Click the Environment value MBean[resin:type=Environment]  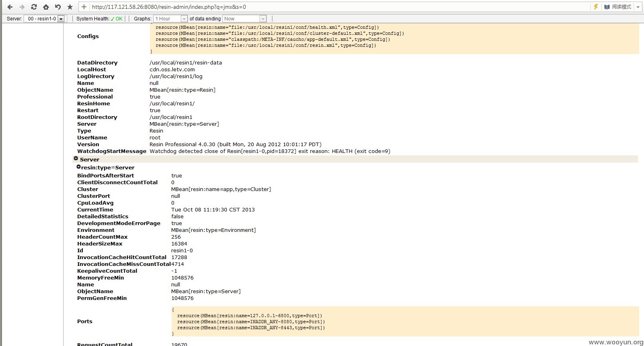(214, 230)
